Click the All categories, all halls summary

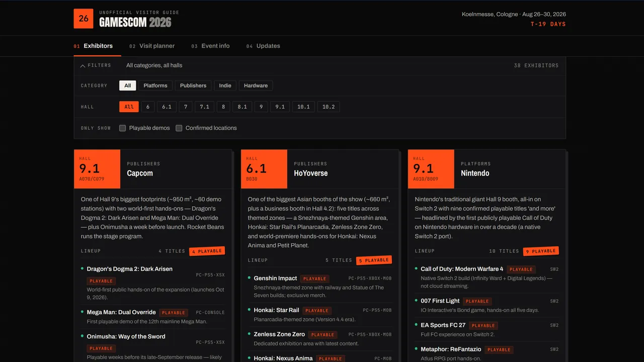[x=154, y=65]
